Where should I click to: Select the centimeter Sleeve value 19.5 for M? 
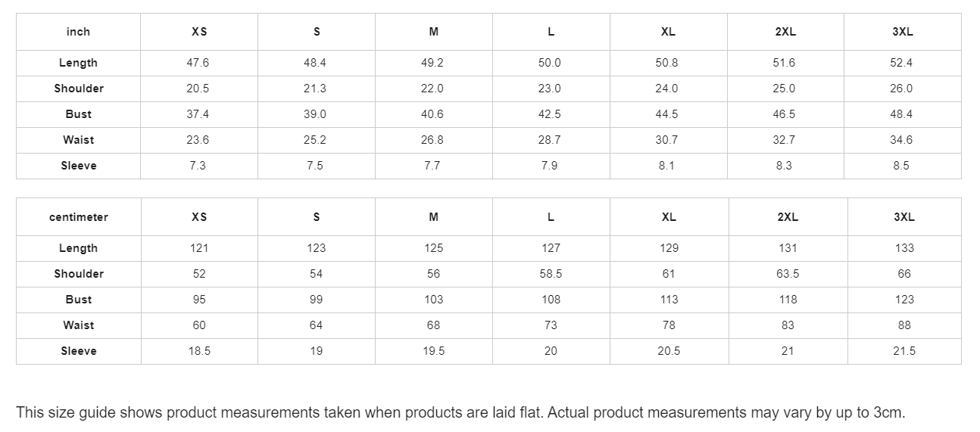point(434,351)
